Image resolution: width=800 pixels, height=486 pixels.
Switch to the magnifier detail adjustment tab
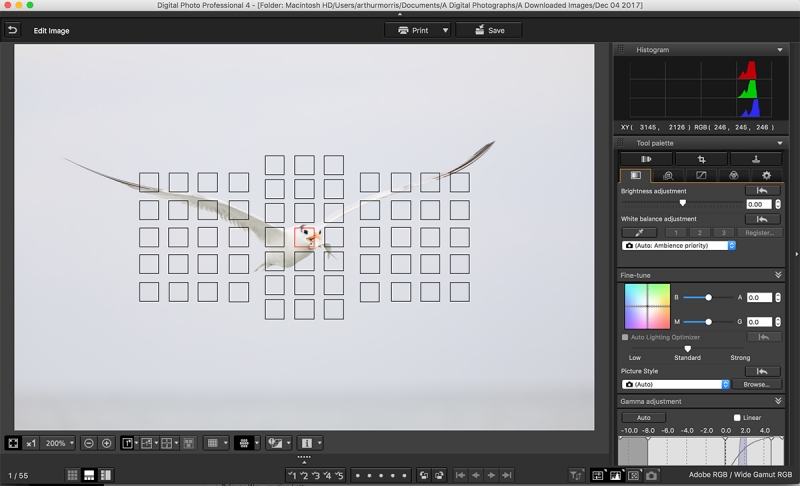(668, 175)
